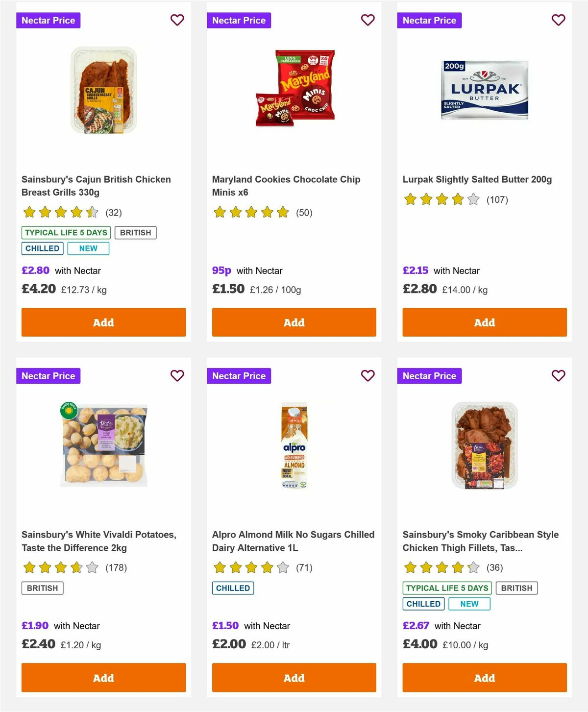
Task: Toggle the wishlist heart on Cajun Chicken Breast Grills
Action: pos(177,20)
